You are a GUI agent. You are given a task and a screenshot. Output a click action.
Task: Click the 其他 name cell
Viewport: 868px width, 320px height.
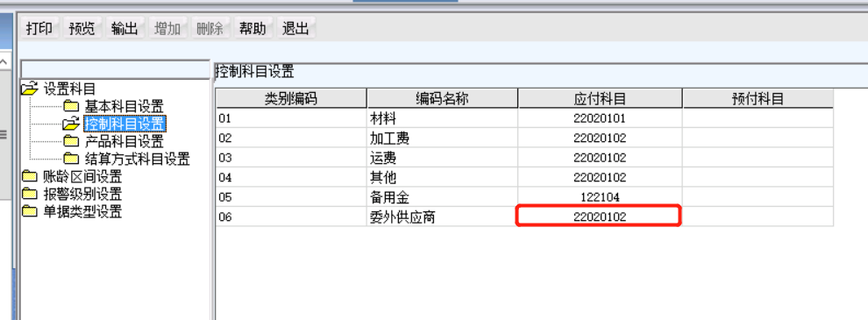(x=442, y=177)
